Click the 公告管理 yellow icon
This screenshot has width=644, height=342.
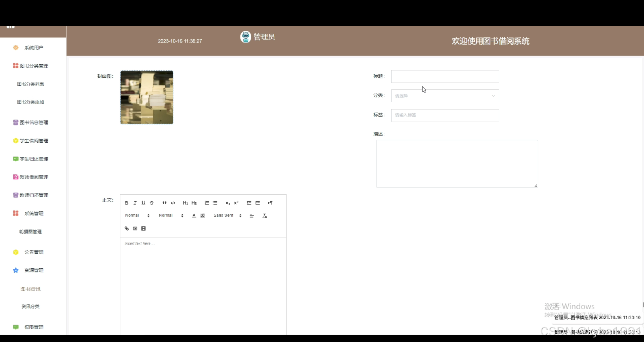15,252
